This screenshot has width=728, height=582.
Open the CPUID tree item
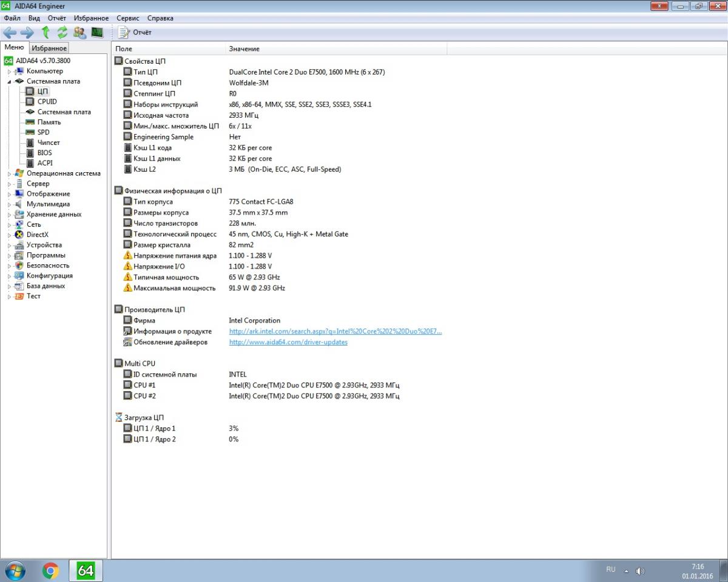click(x=47, y=102)
